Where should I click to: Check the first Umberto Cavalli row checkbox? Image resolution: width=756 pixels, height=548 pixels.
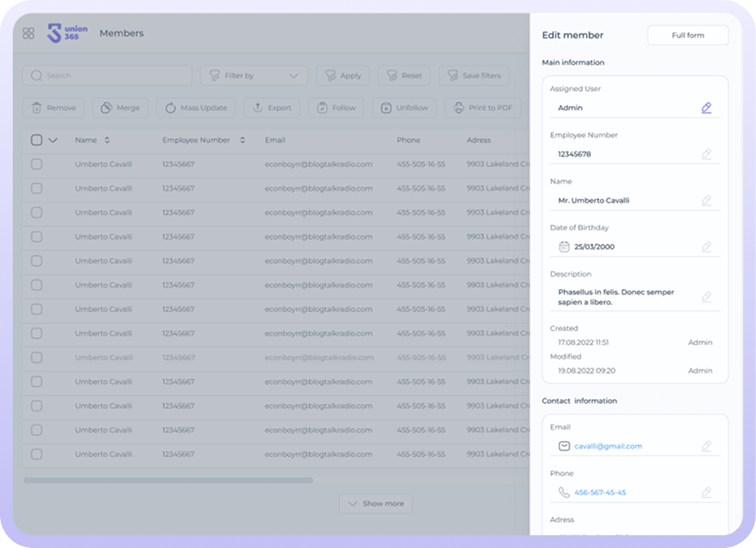(37, 164)
